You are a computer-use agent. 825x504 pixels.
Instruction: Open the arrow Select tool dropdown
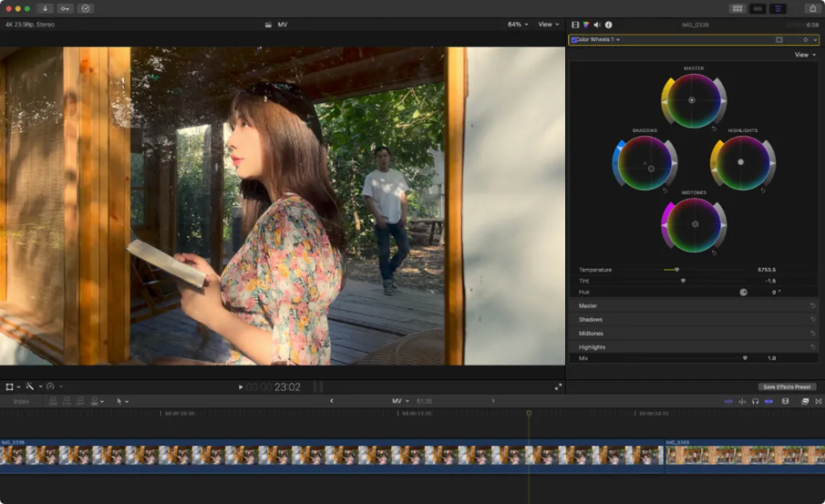pyautogui.click(x=122, y=401)
